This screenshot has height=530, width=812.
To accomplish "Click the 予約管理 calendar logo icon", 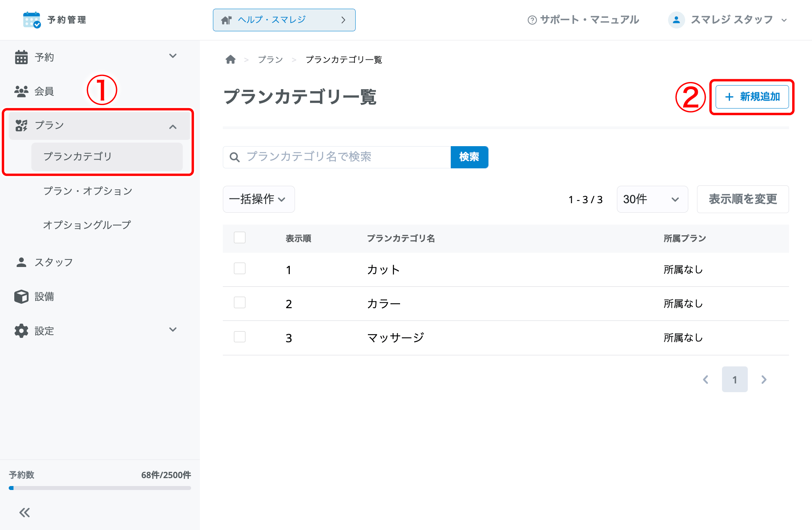I will [x=32, y=20].
